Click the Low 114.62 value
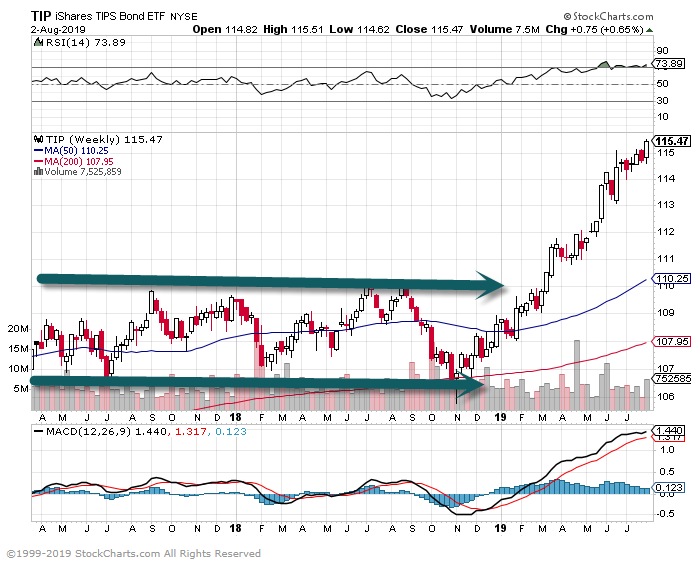 (359, 29)
